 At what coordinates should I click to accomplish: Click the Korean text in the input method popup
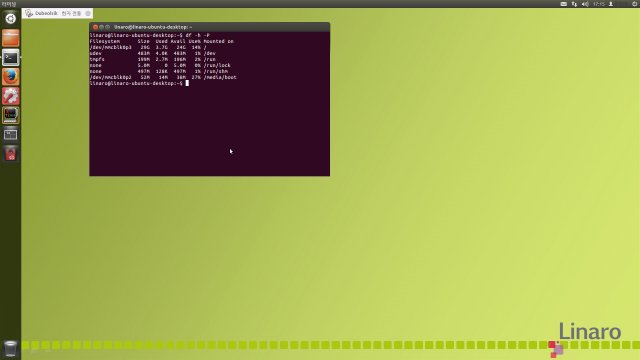[71, 13]
